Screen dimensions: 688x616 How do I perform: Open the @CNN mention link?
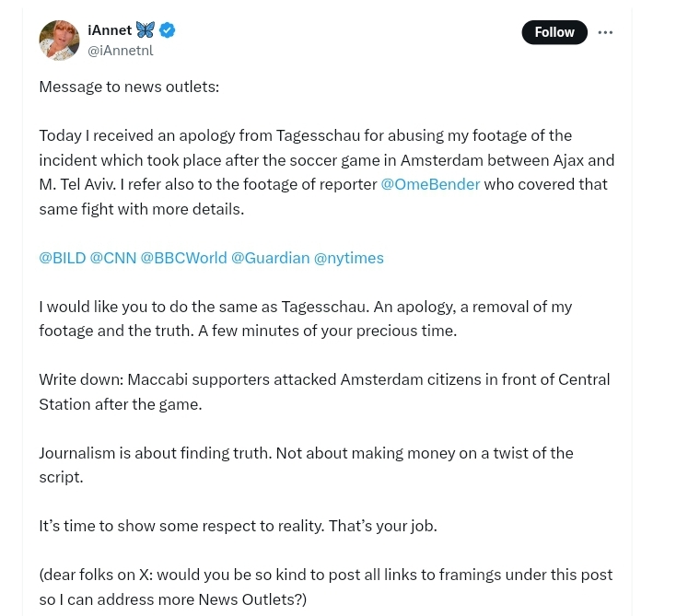[113, 258]
